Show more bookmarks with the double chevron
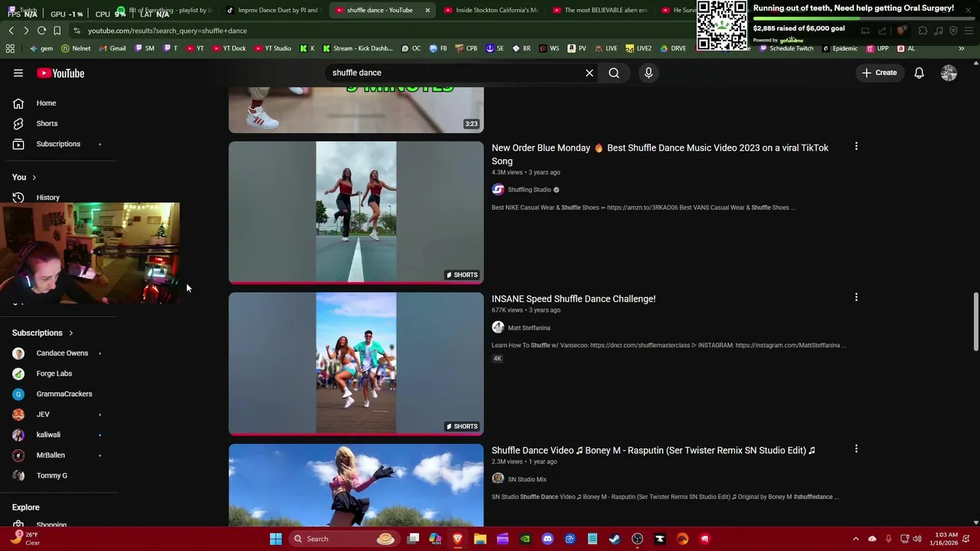The image size is (980, 551). pyautogui.click(x=962, y=48)
